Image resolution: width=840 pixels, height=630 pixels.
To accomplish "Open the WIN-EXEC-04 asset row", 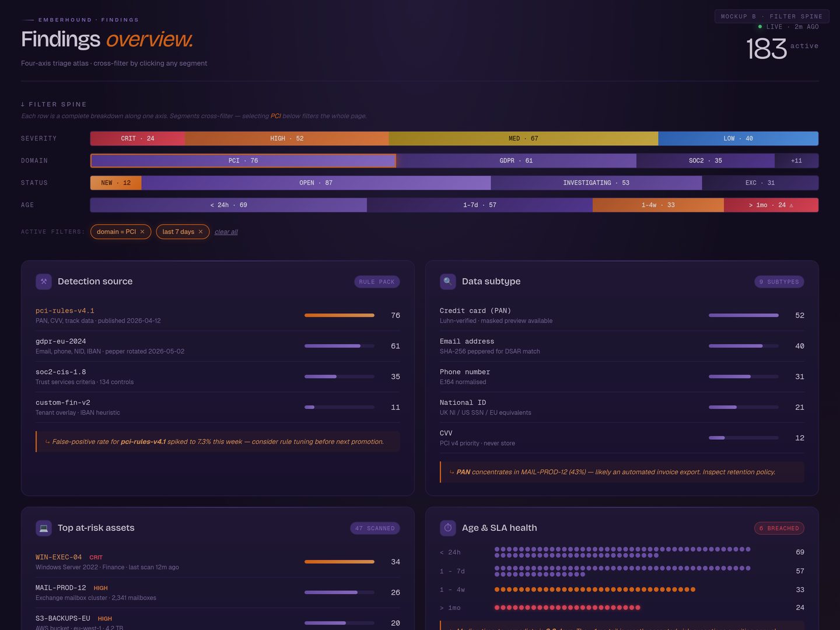I will (218, 562).
